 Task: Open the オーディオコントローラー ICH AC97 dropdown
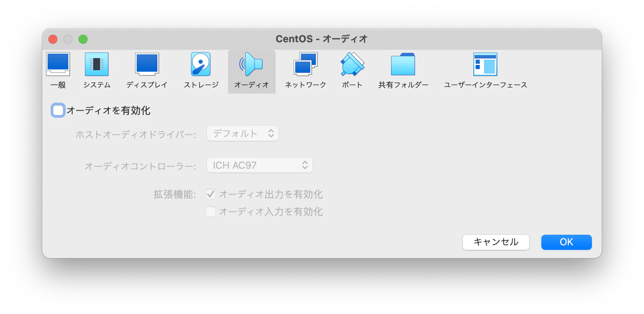coord(260,165)
